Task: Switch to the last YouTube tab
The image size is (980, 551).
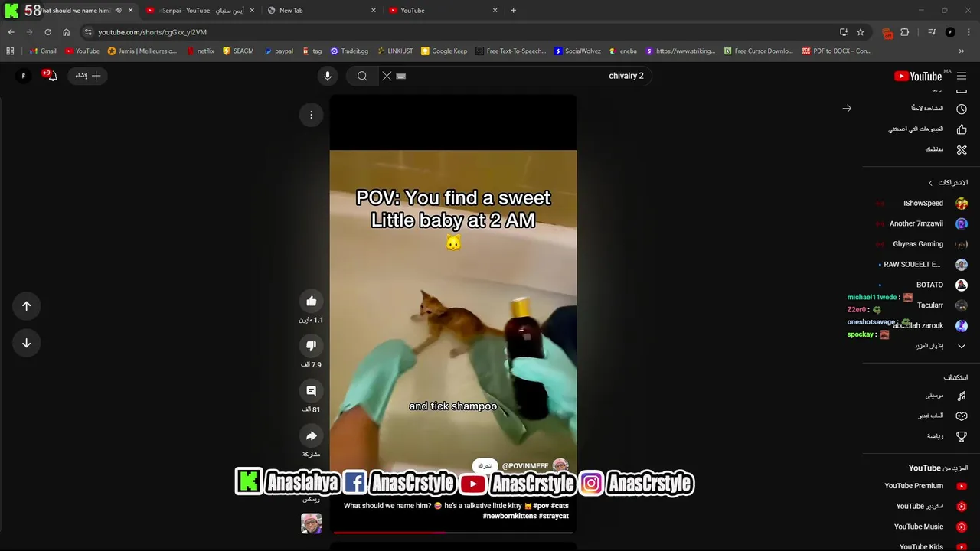Action: [x=443, y=10]
